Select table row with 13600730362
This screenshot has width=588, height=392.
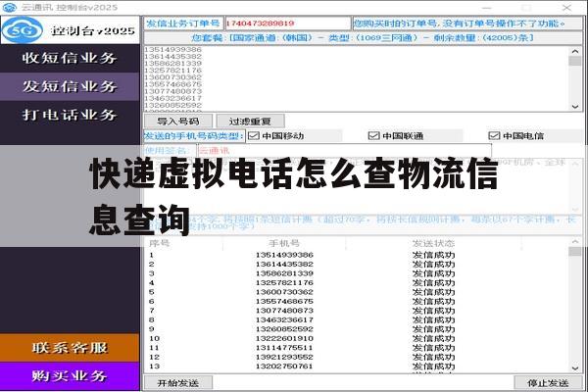357,292
